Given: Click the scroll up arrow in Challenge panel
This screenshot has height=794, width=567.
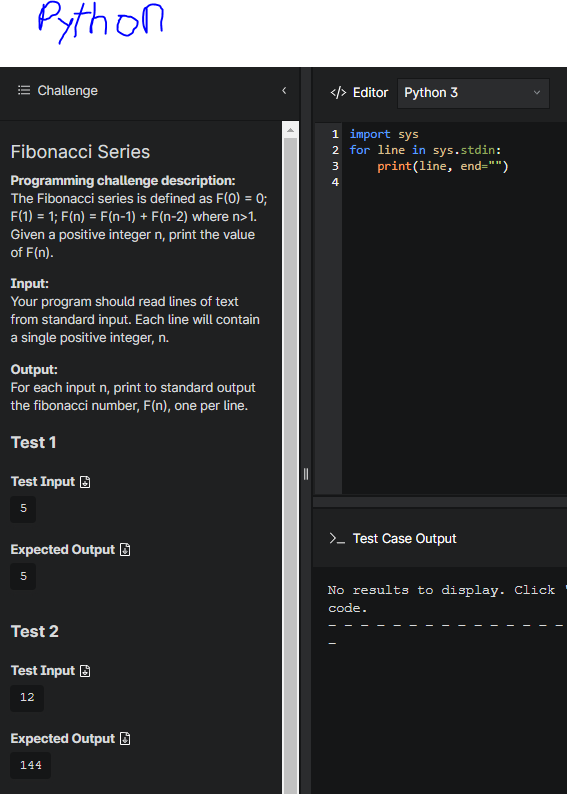Looking at the screenshot, I should click(x=290, y=130).
